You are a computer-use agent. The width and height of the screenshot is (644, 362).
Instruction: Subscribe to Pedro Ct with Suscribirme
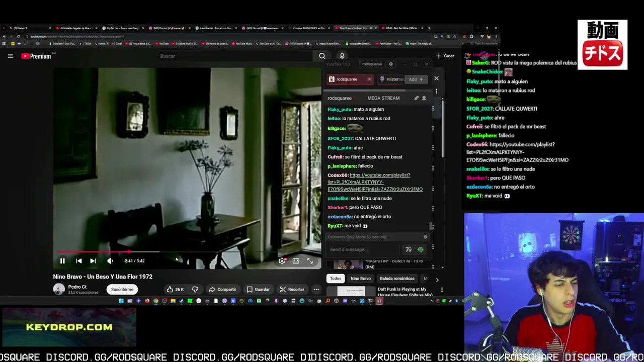[122, 289]
